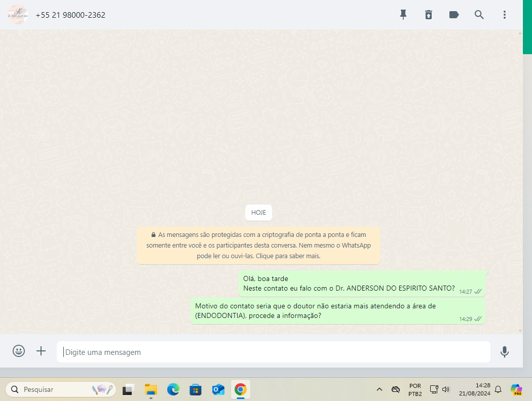This screenshot has height=401, width=532.
Task: Open Outlook from the taskbar
Action: pos(218,389)
